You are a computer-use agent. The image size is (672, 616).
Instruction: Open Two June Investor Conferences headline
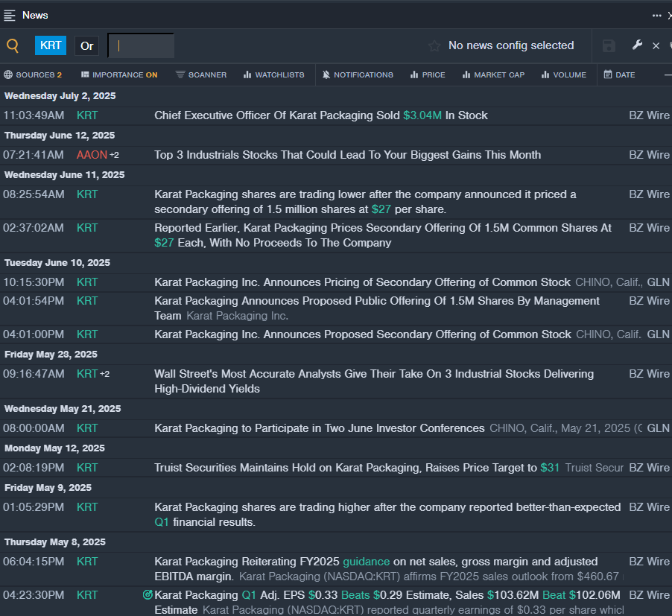tap(320, 428)
